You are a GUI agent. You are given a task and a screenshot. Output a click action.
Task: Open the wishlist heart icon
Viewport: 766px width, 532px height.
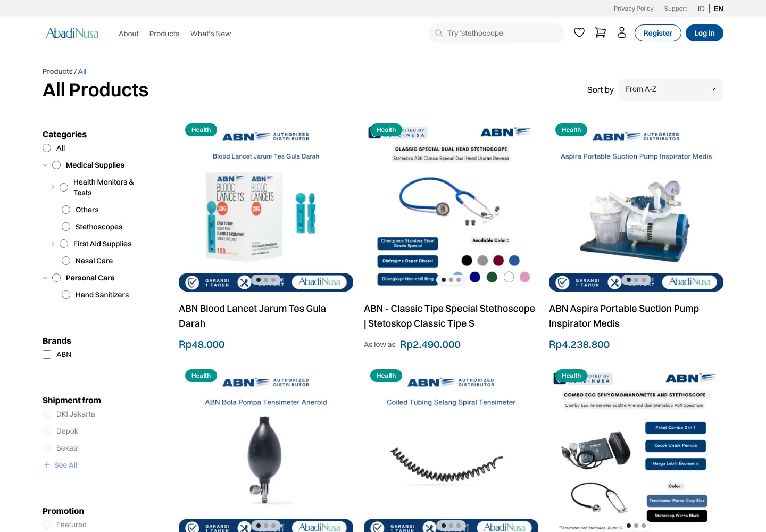tap(579, 32)
